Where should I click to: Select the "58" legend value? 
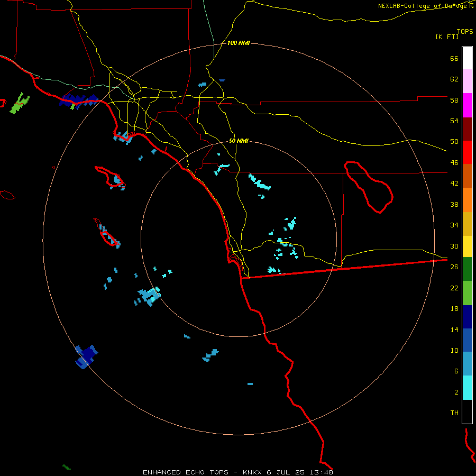click(x=454, y=100)
